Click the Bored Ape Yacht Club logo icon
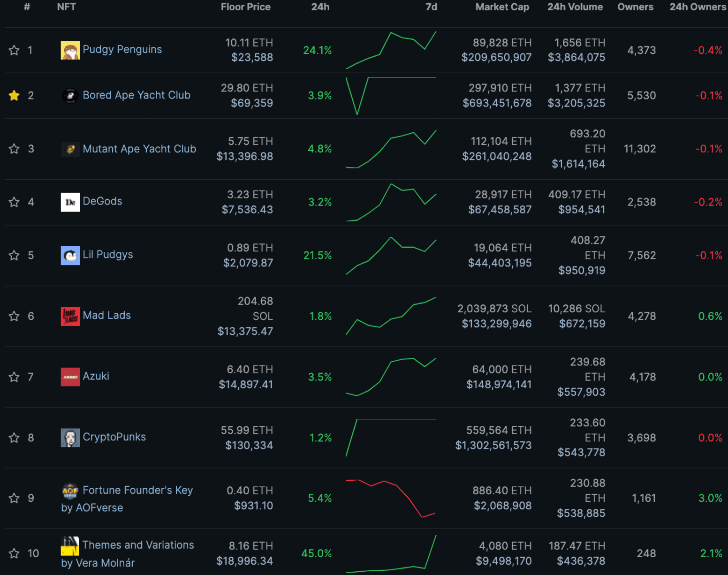Viewport: 728px width, 575px height. (70, 96)
